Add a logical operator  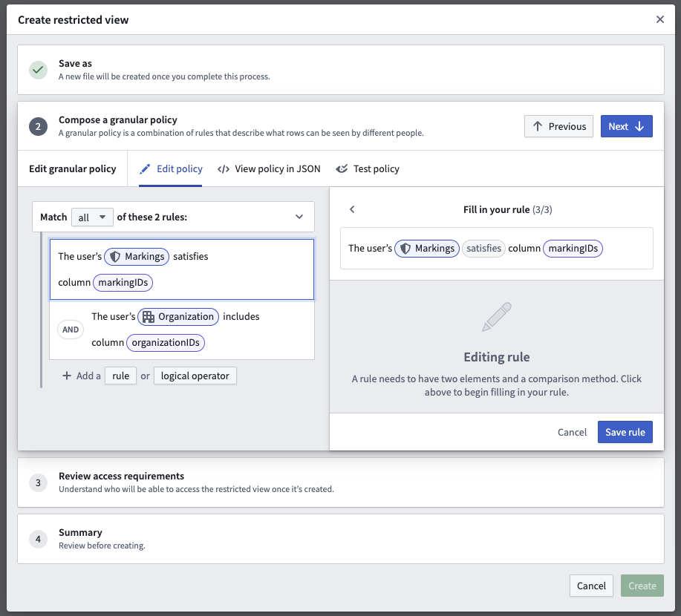pos(195,376)
